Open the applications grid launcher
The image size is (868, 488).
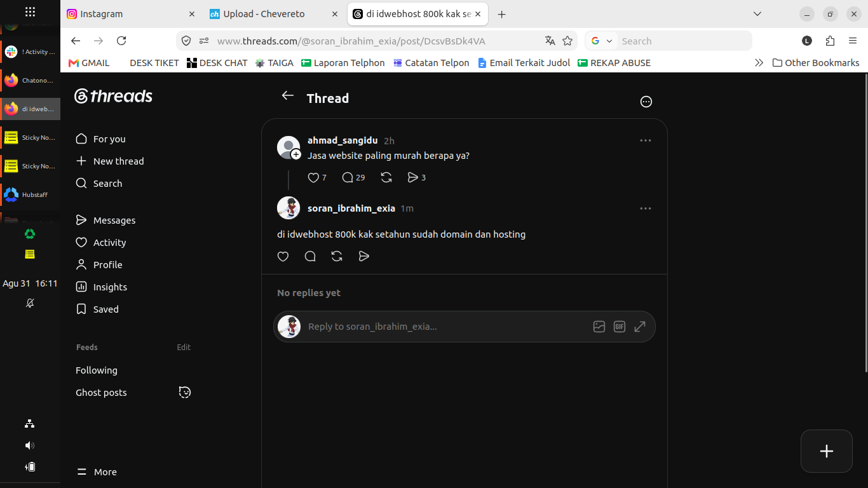30,11
